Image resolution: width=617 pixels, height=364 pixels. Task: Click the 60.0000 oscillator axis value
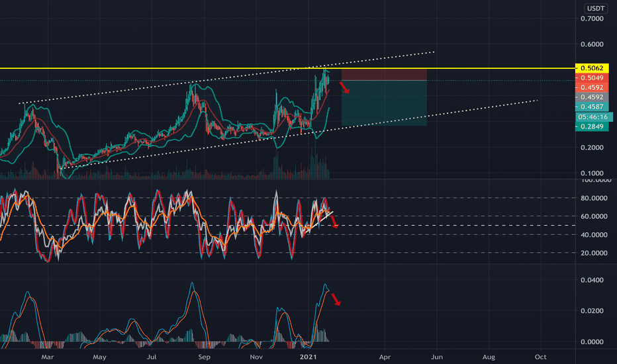[x=594, y=216]
